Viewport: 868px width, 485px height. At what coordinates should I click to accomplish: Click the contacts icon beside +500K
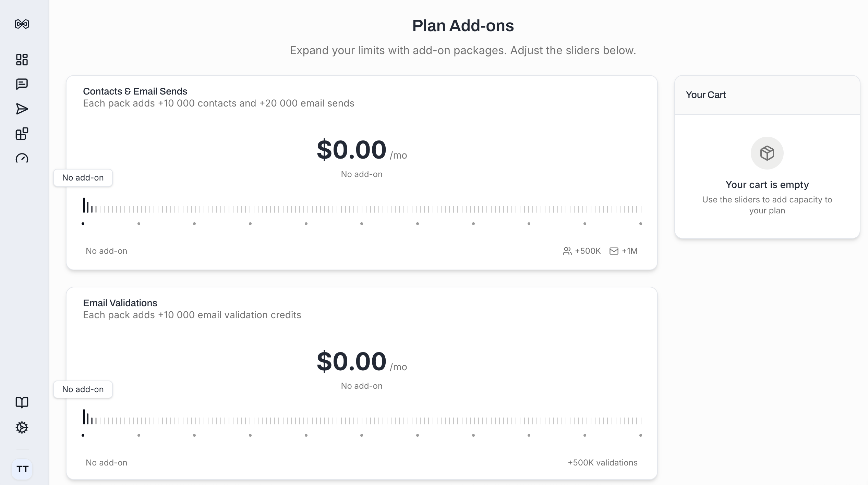(x=567, y=251)
